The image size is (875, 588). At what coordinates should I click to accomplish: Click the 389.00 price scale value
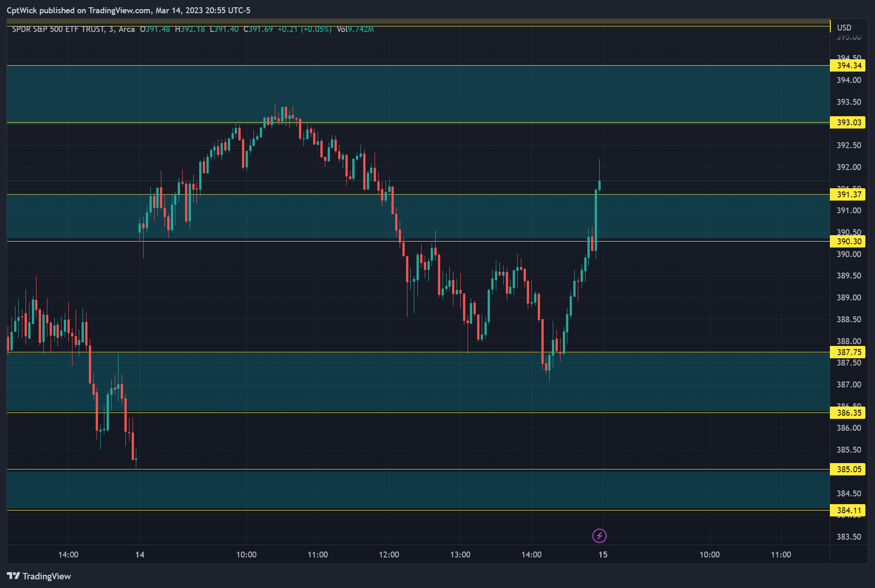coord(849,298)
